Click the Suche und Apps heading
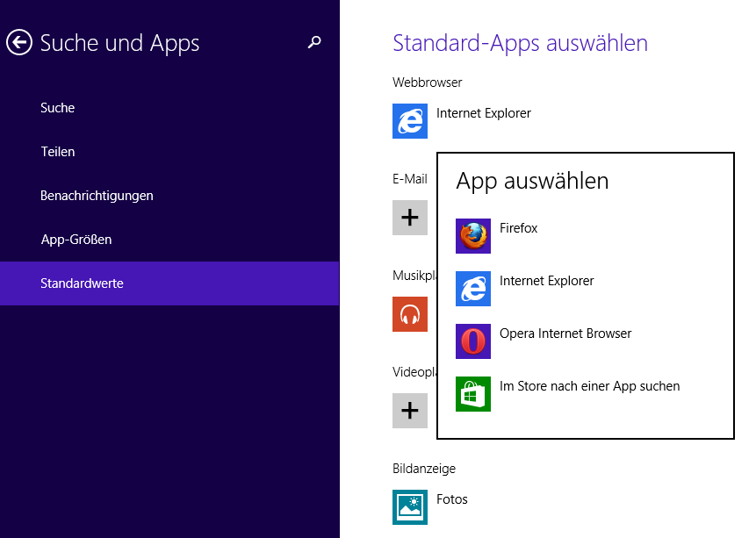This screenshot has width=756, height=538. [x=119, y=43]
